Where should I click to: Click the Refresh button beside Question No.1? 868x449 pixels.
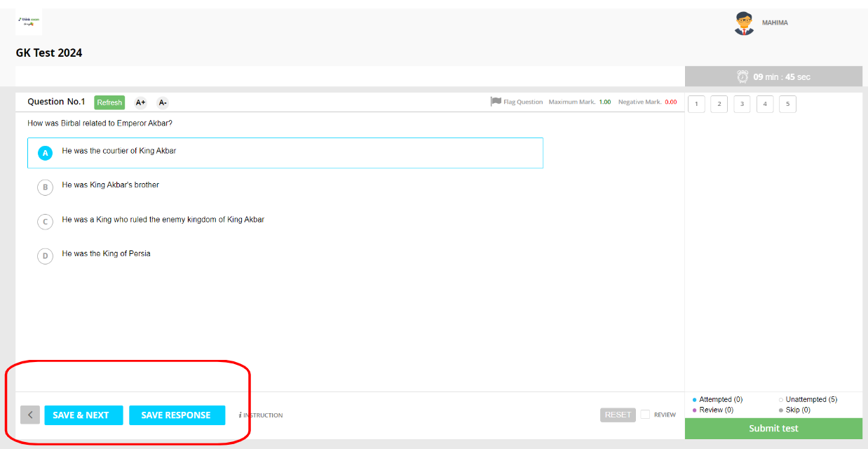[x=109, y=102]
